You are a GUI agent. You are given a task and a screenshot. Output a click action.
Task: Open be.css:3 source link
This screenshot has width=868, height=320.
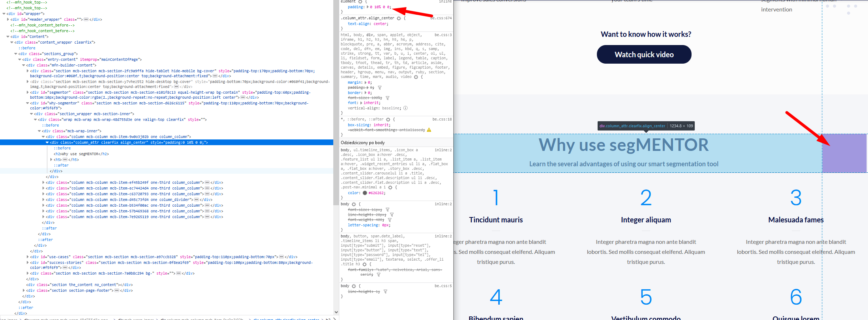pos(443,35)
